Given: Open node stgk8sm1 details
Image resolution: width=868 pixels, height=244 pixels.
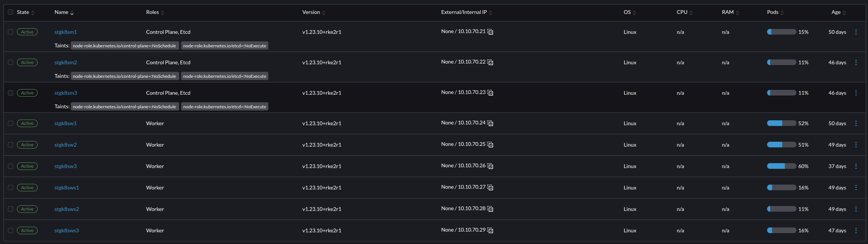Looking at the screenshot, I should pyautogui.click(x=65, y=32).
